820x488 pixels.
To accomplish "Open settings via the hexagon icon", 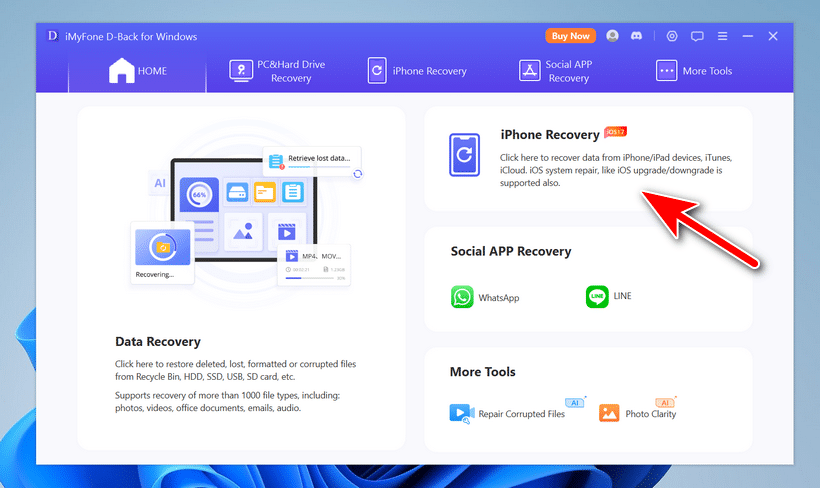I will 672,36.
